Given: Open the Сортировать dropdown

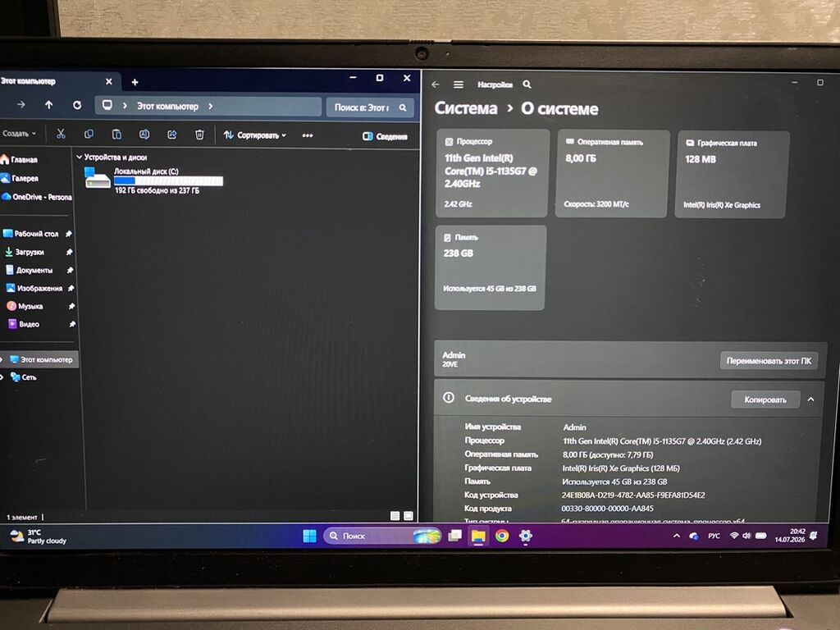Looking at the screenshot, I should coord(255,135).
